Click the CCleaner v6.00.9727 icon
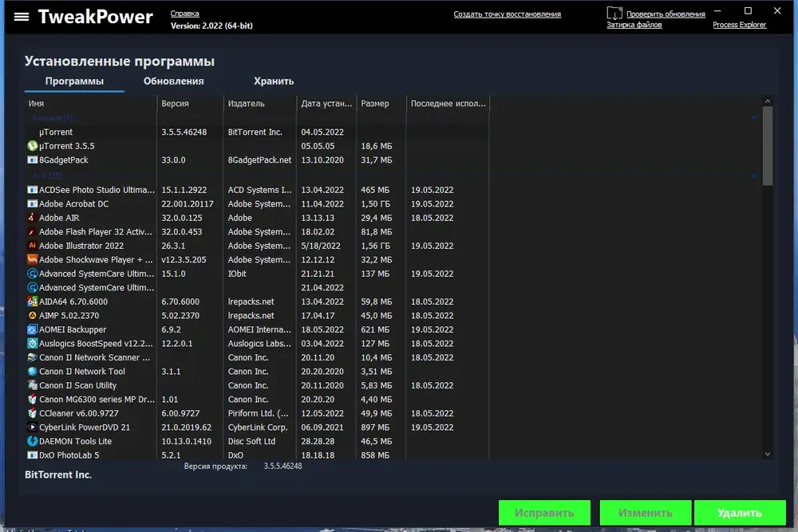 coord(32,413)
